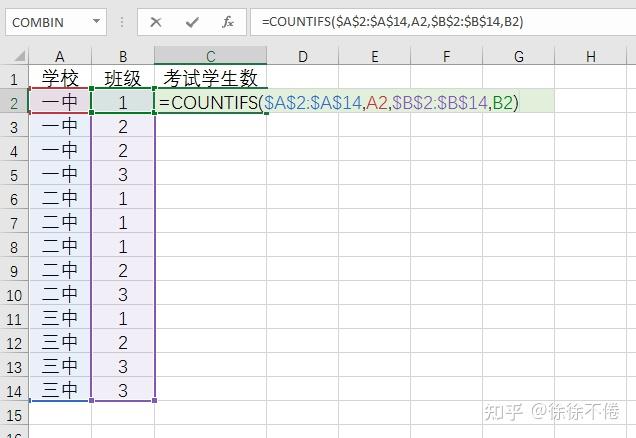Click cell A2 containing 一中
The image size is (636, 438).
[60, 101]
